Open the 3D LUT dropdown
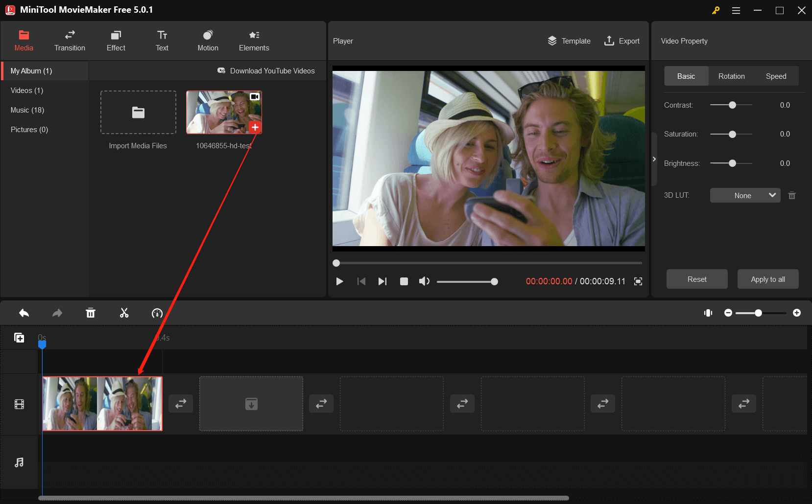This screenshot has width=812, height=504. coord(745,195)
